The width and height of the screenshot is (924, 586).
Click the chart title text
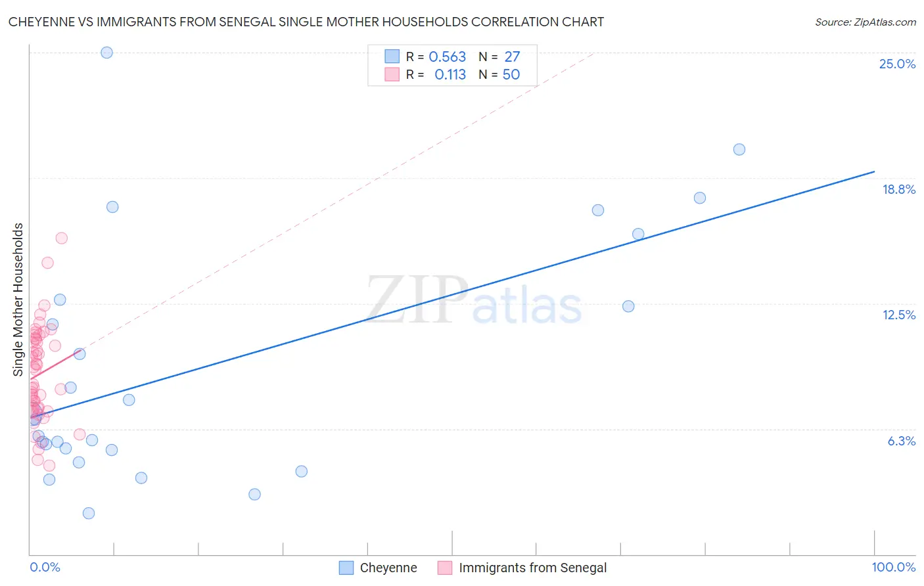[x=306, y=22]
